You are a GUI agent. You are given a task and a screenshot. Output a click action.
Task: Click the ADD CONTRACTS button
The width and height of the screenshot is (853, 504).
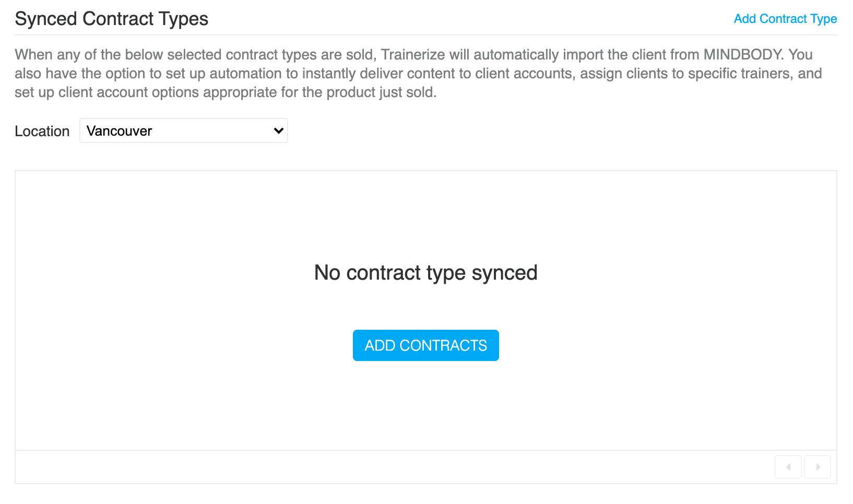click(426, 345)
